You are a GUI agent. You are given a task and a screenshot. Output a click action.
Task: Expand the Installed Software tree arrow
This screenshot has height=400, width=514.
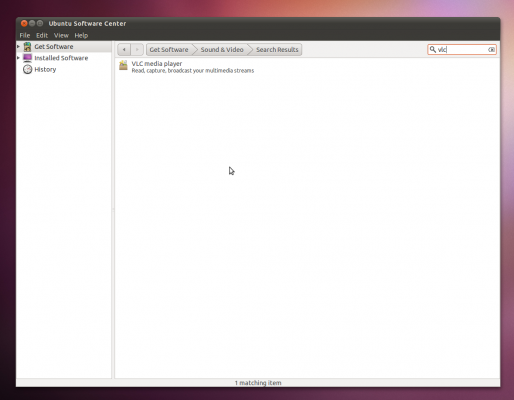coord(18,58)
